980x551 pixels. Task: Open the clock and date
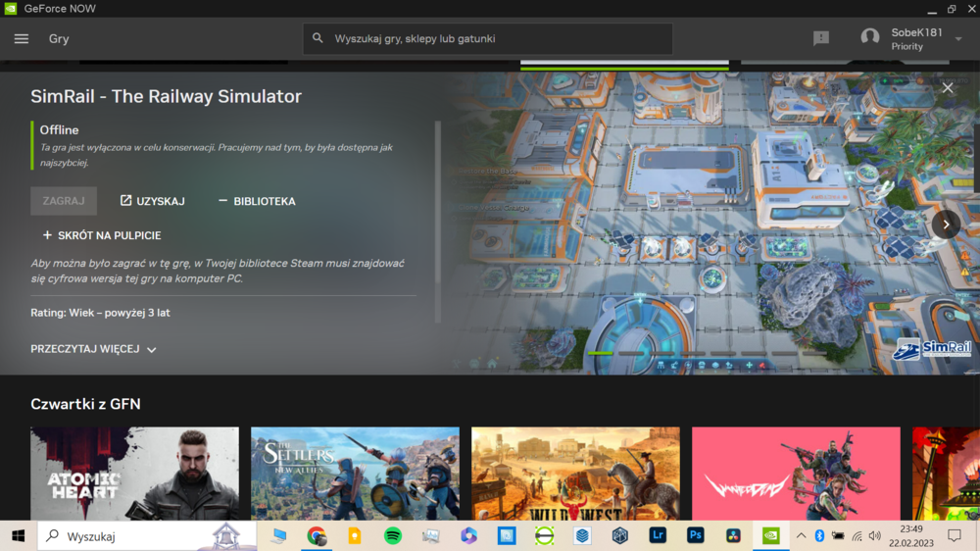click(x=911, y=536)
